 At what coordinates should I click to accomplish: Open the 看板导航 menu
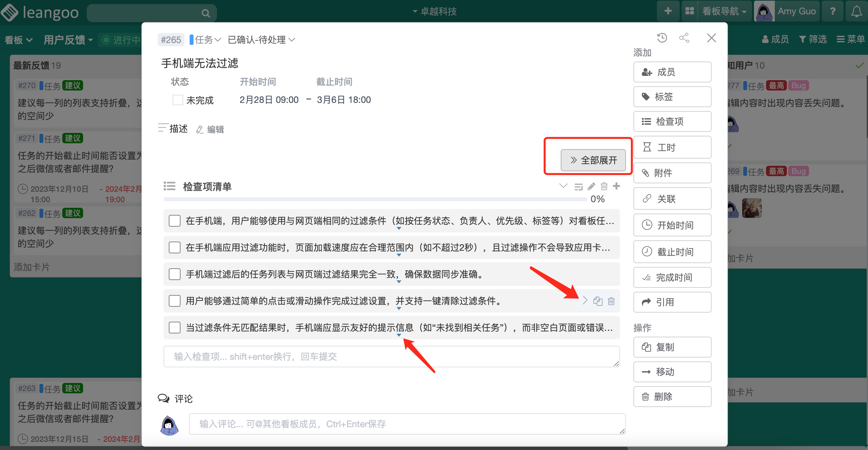720,11
